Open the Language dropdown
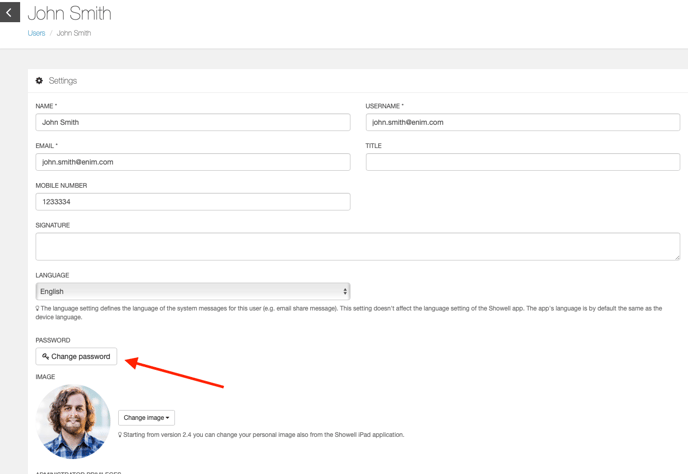This screenshot has width=688, height=474. (x=193, y=291)
